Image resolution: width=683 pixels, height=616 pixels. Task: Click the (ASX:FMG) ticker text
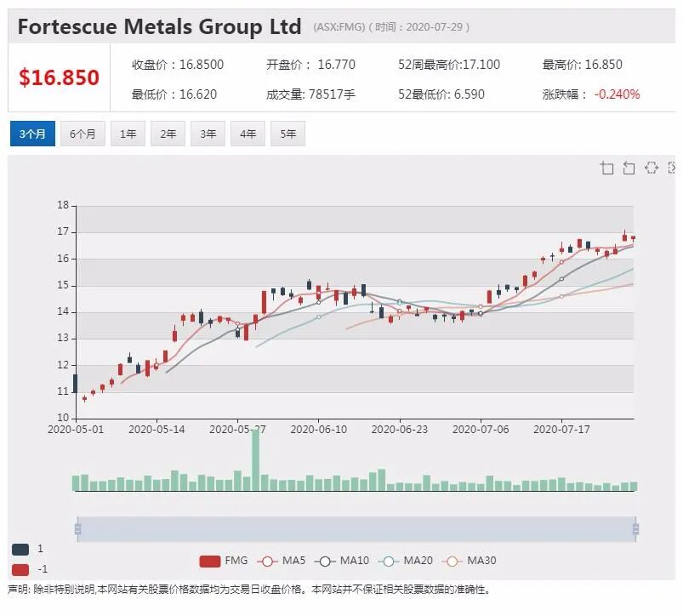[339, 27]
